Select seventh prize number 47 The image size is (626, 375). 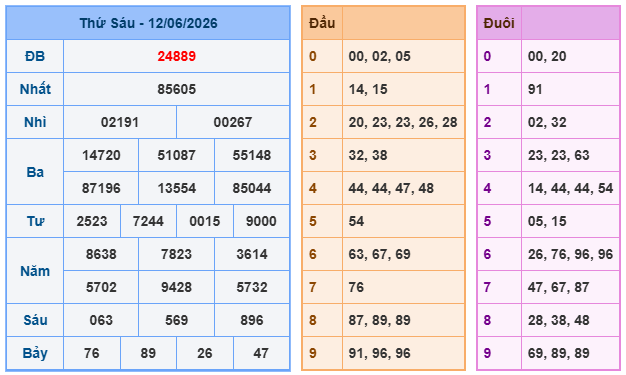coord(261,353)
